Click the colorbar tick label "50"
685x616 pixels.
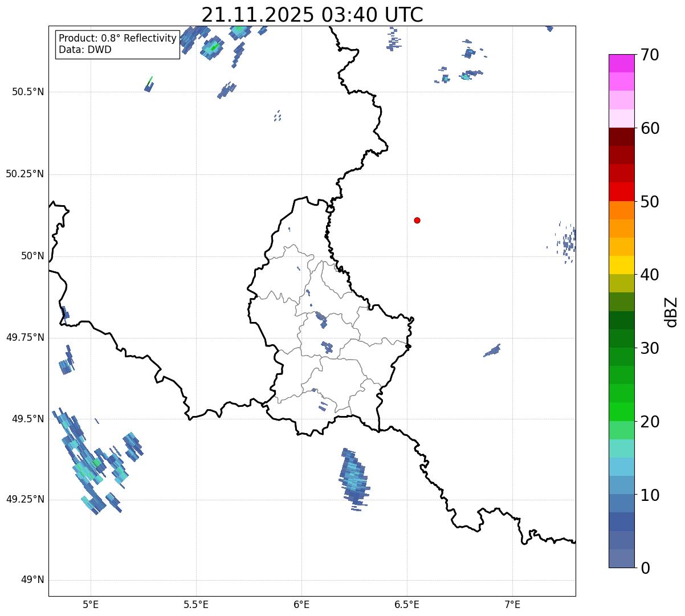click(x=650, y=202)
